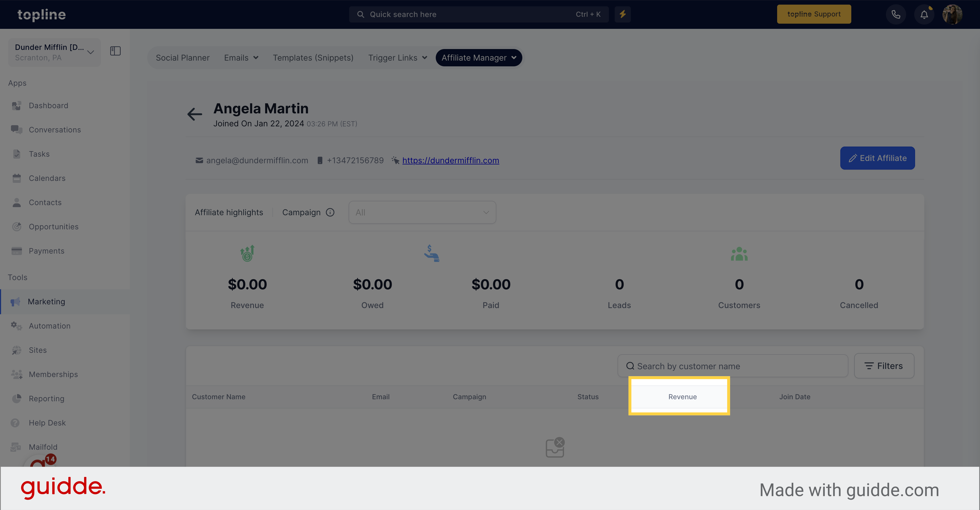Click the Calendars sidebar icon

pyautogui.click(x=16, y=178)
